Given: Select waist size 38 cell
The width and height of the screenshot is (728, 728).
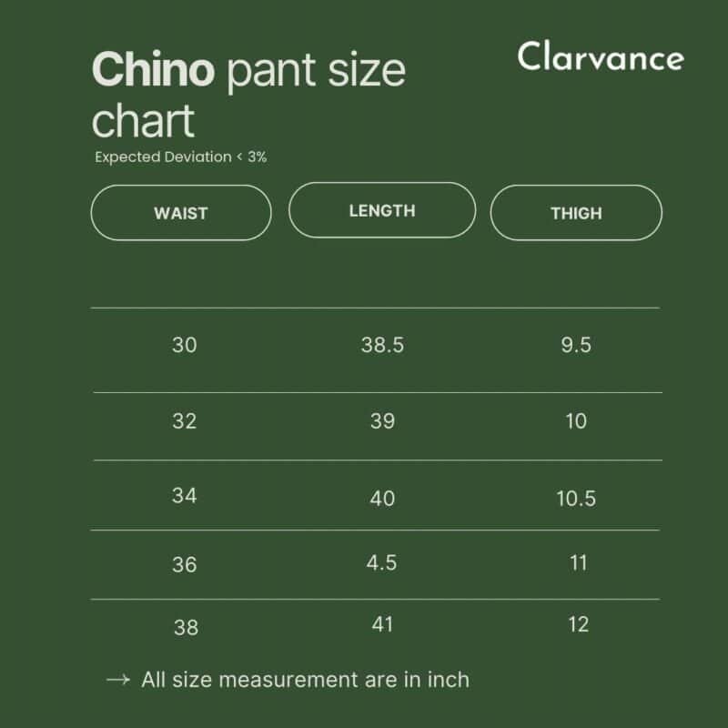Looking at the screenshot, I should tap(185, 627).
